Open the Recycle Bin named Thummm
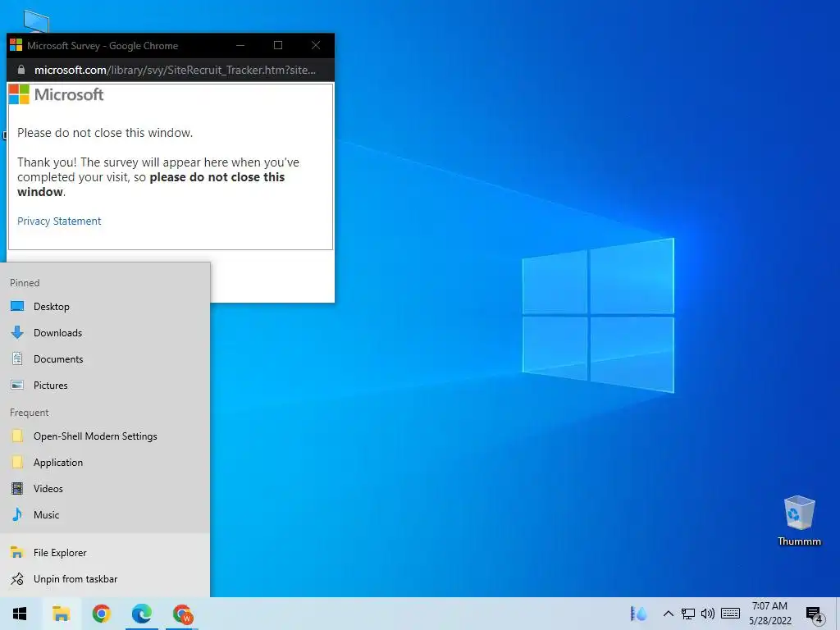This screenshot has height=630, width=840. click(799, 521)
